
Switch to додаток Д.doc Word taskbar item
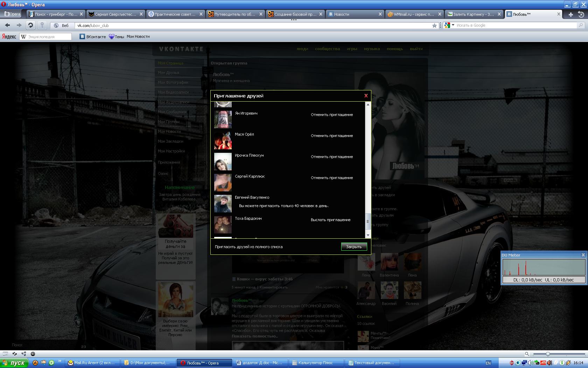pyautogui.click(x=261, y=363)
